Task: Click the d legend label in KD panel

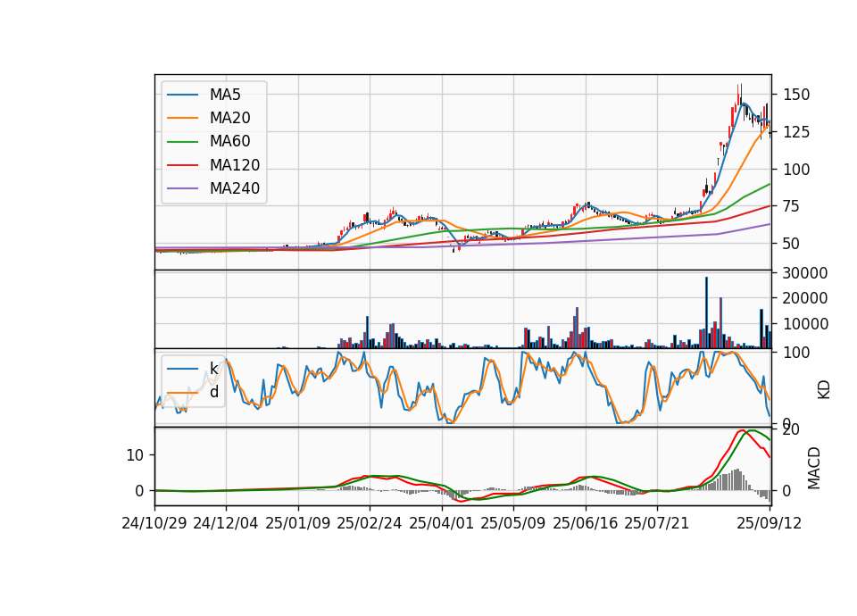Action: pyautogui.click(x=214, y=392)
